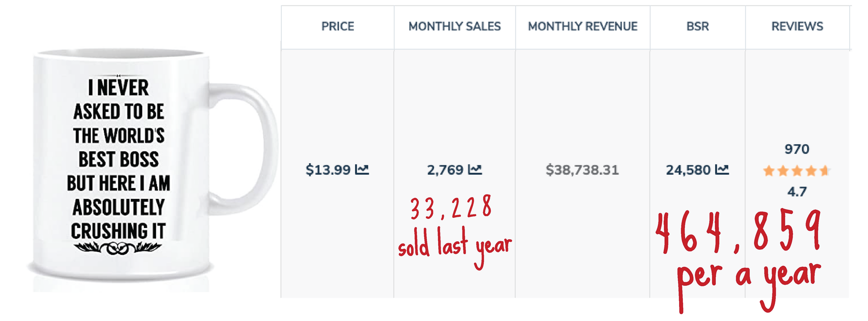Click the REVIEWS column header
The width and height of the screenshot is (868, 321).
[x=797, y=26]
